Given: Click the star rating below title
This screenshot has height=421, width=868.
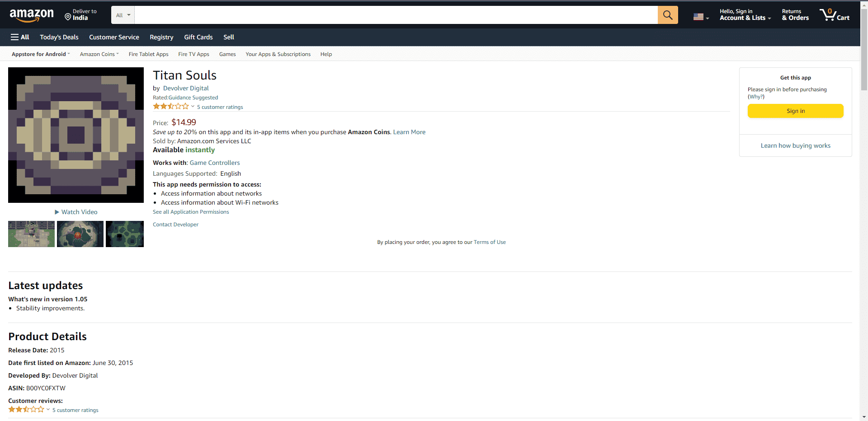Looking at the screenshot, I should 171,107.
